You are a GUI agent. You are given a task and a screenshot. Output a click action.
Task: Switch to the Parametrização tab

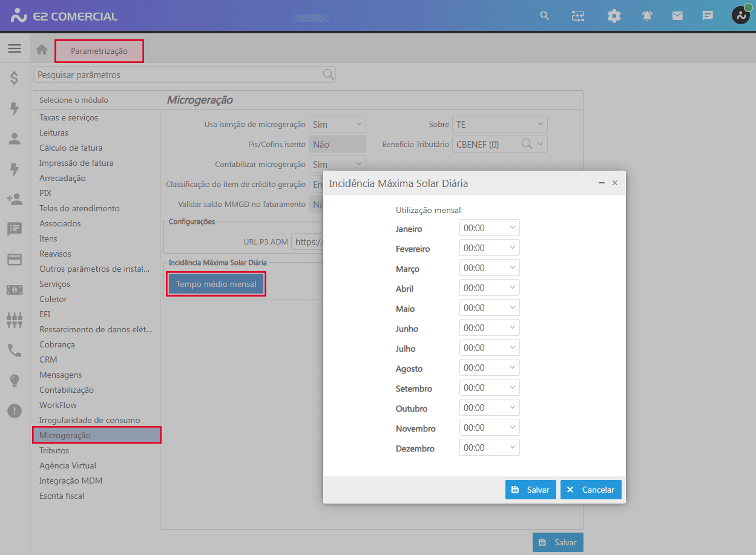(99, 51)
